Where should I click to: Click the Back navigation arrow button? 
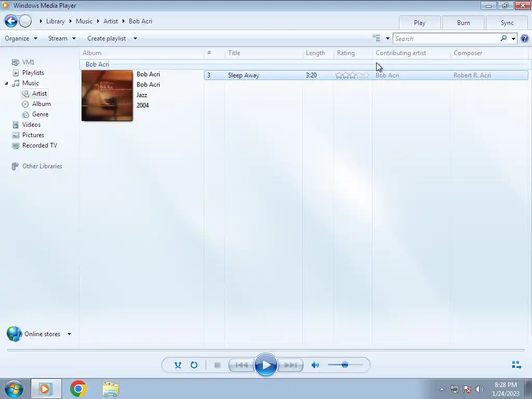pyautogui.click(x=11, y=21)
